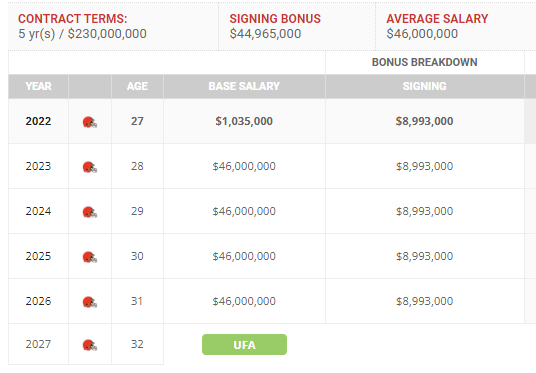Click the AVERAGE SALARY $46,000,000 value

coord(422,34)
